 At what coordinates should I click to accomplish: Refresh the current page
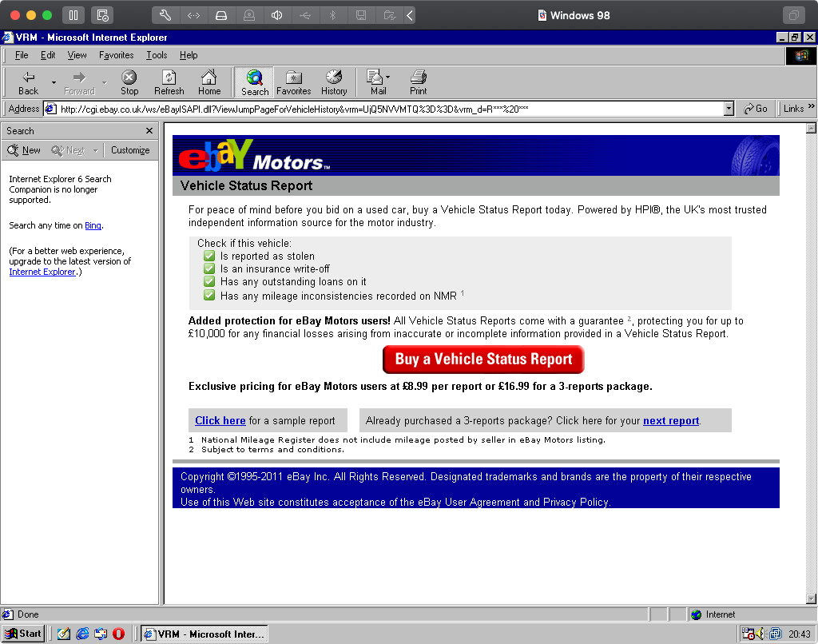pyautogui.click(x=169, y=83)
